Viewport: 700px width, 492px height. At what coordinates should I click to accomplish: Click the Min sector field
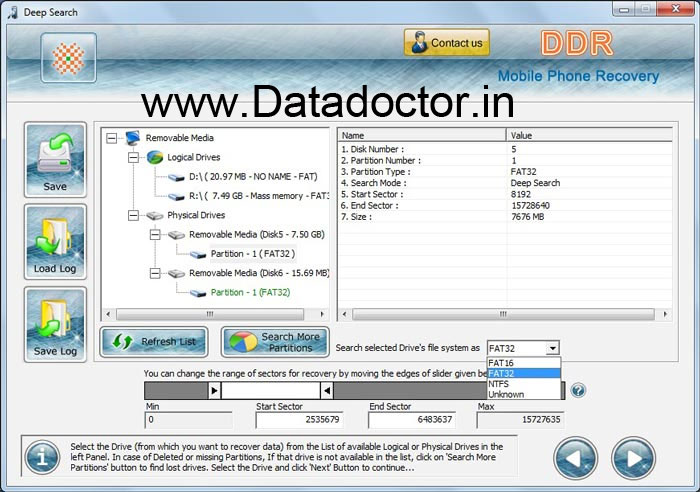[188, 420]
